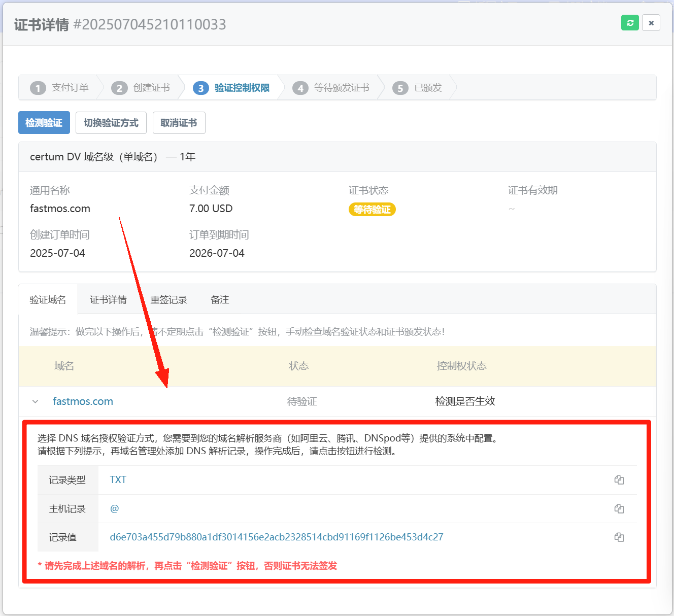Select step 3 验证控制权限

pyautogui.click(x=232, y=88)
